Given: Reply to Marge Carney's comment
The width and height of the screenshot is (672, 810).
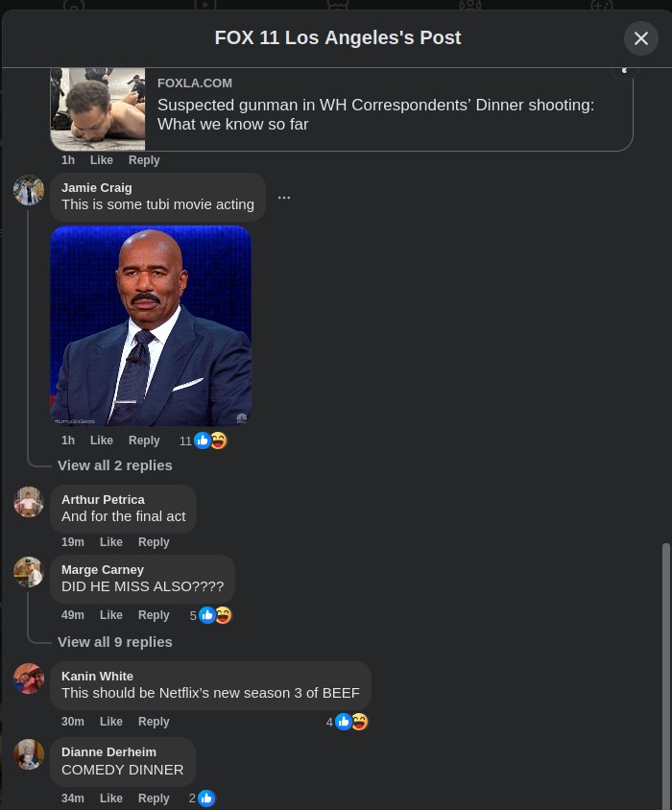Looking at the screenshot, I should click(x=154, y=615).
